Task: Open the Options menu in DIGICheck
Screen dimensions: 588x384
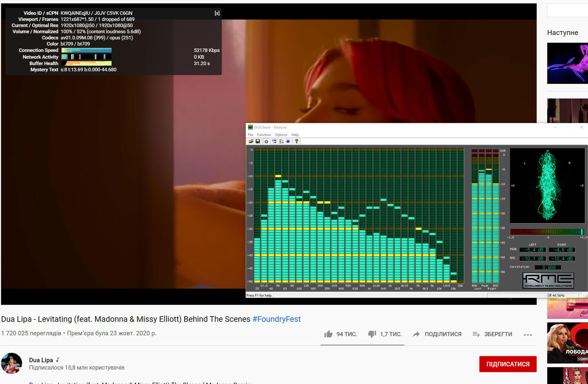Action: (281, 135)
